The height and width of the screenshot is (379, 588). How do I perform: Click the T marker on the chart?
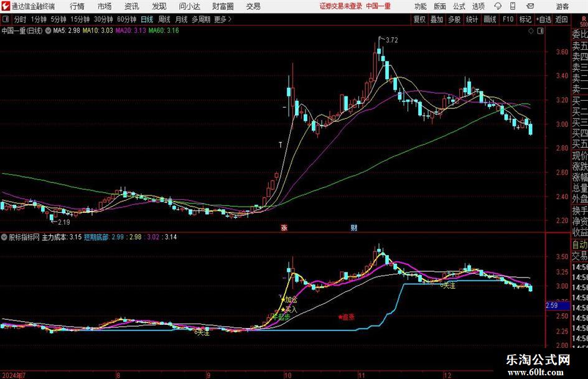click(280, 145)
